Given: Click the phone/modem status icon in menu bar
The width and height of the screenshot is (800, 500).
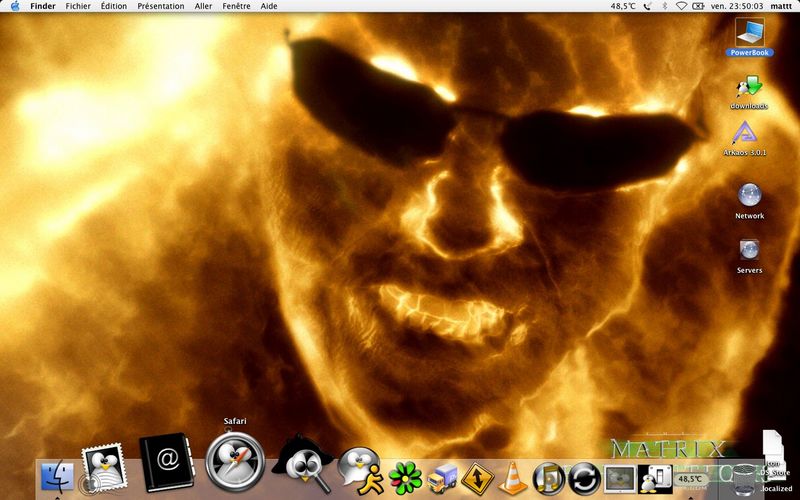Looking at the screenshot, I should point(647,6).
